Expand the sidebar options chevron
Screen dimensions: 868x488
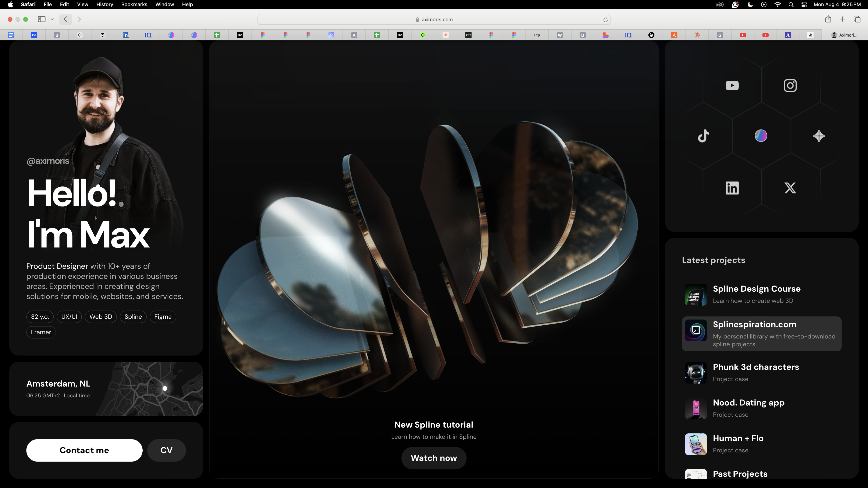tap(52, 19)
